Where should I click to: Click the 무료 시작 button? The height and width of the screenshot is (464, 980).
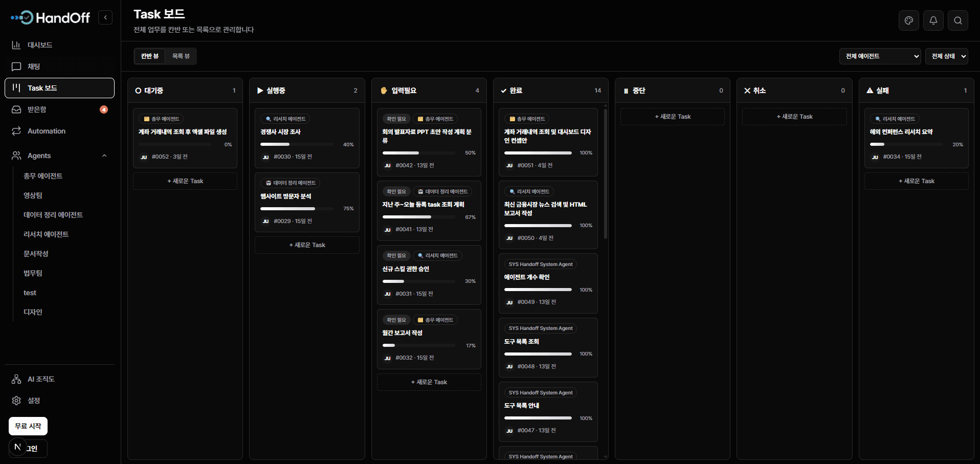click(x=28, y=426)
